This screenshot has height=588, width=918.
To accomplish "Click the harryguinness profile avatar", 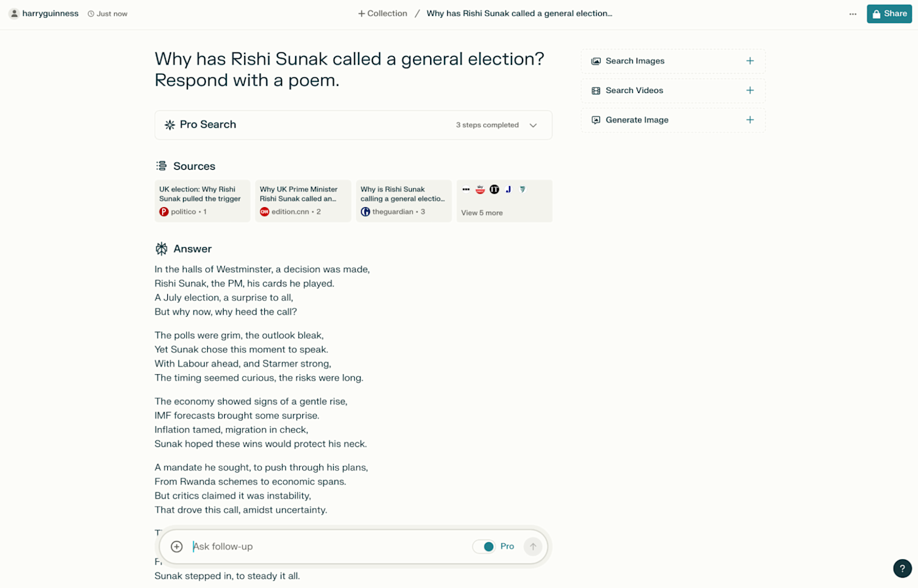I will click(x=14, y=14).
